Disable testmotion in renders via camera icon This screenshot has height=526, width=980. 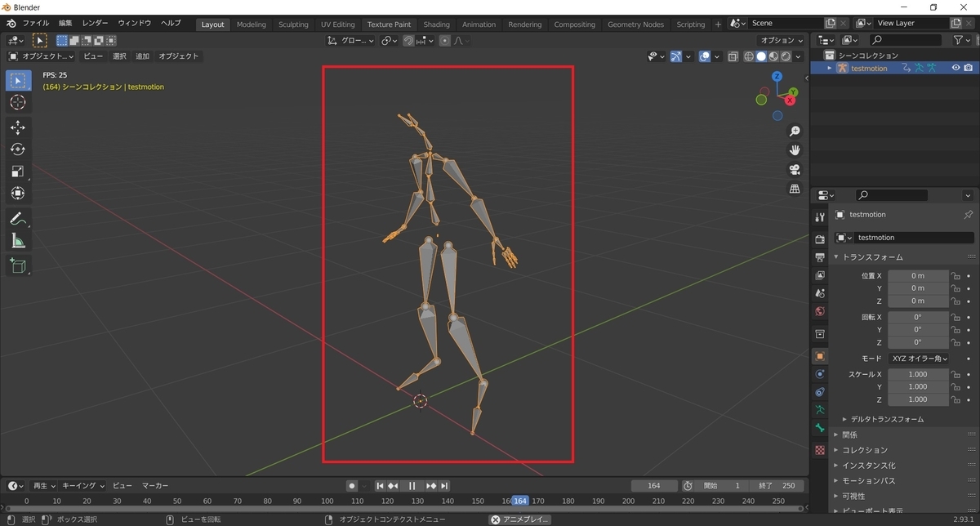[969, 69]
